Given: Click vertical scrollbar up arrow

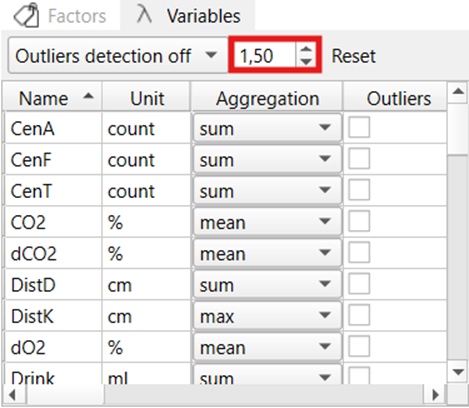Looking at the screenshot, I should click(458, 91).
